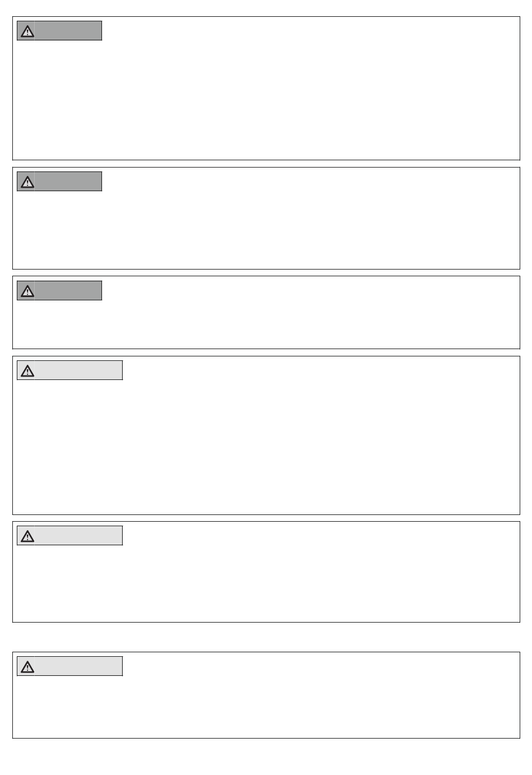Select the first light-gray label bar beside its icon
This screenshot has width=532, height=775.
78,370
